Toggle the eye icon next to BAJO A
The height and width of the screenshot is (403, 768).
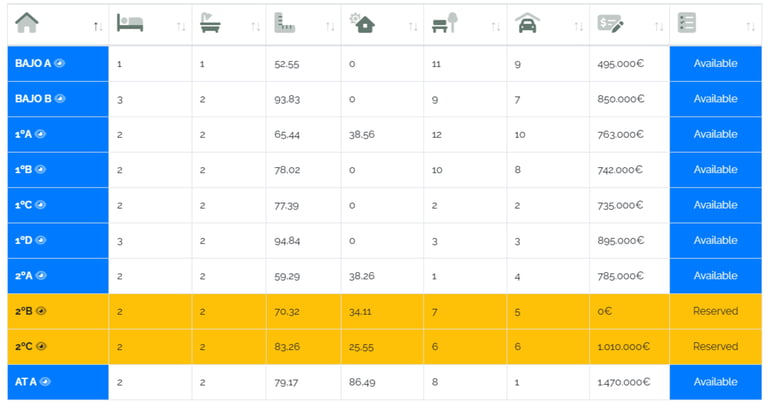tap(60, 63)
